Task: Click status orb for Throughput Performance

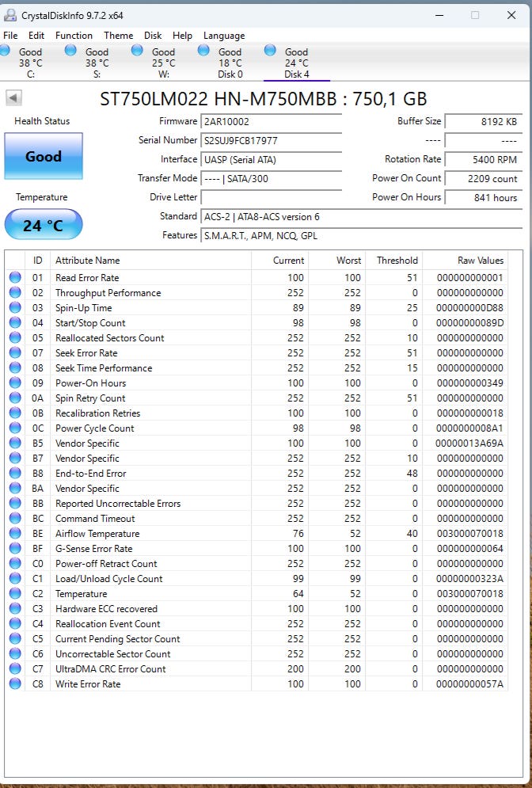Action: coord(15,292)
